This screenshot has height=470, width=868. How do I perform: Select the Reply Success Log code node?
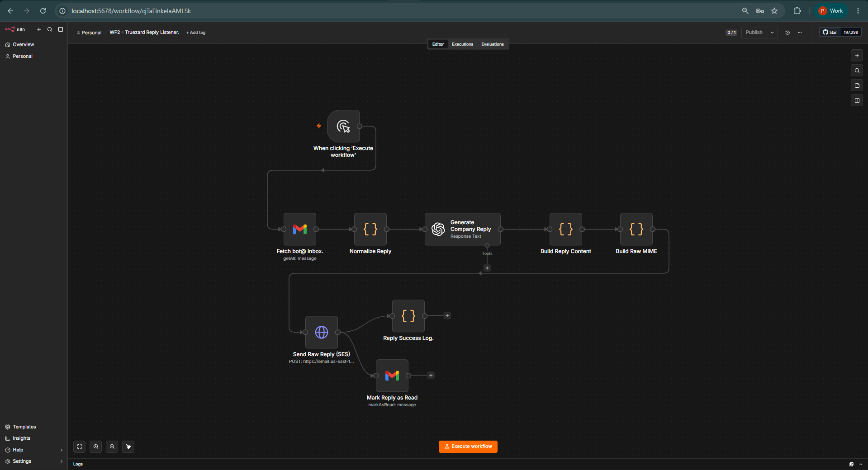pyautogui.click(x=408, y=316)
